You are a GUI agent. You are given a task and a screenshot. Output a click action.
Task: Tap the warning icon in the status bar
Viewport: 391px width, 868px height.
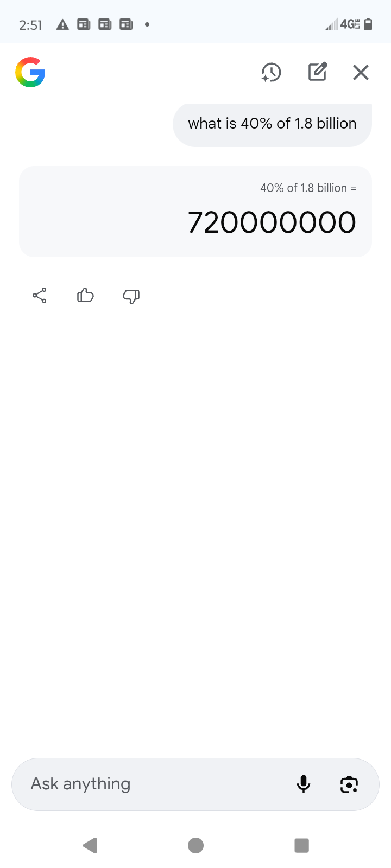click(x=62, y=24)
